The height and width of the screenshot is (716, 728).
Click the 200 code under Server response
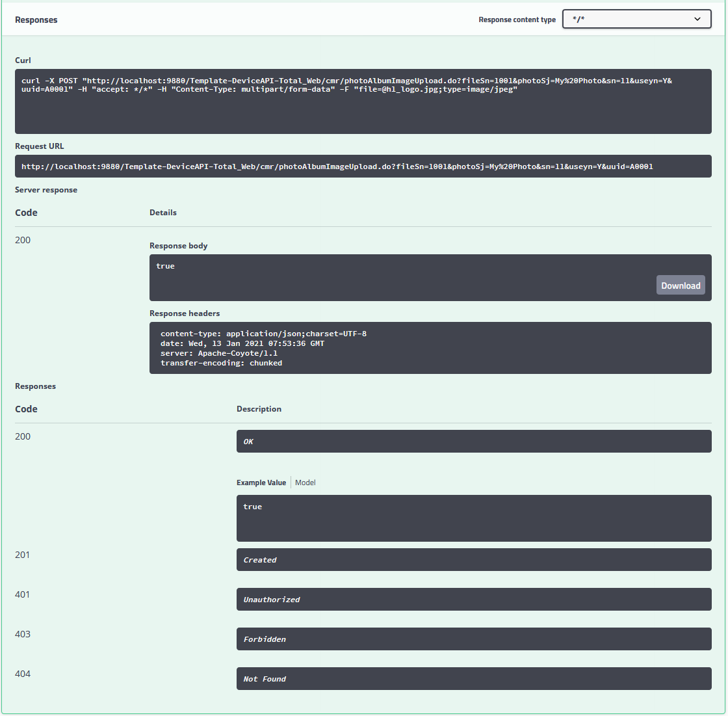coord(23,240)
